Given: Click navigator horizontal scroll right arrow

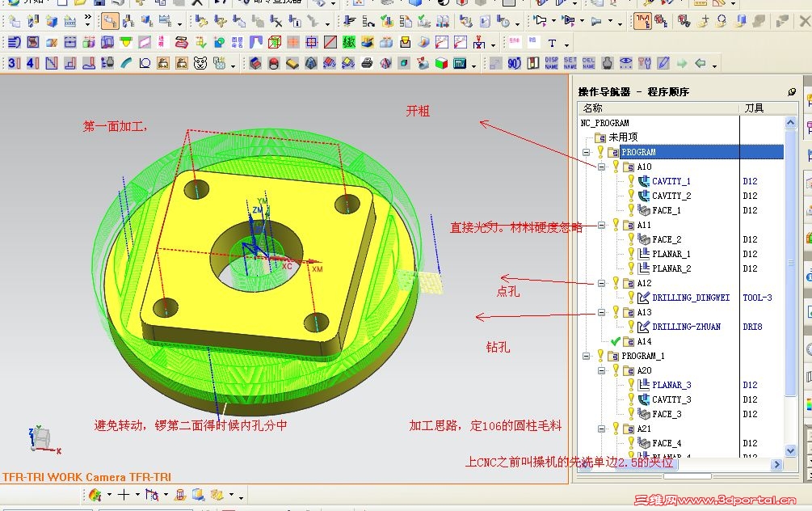Looking at the screenshot, I should click(x=776, y=464).
